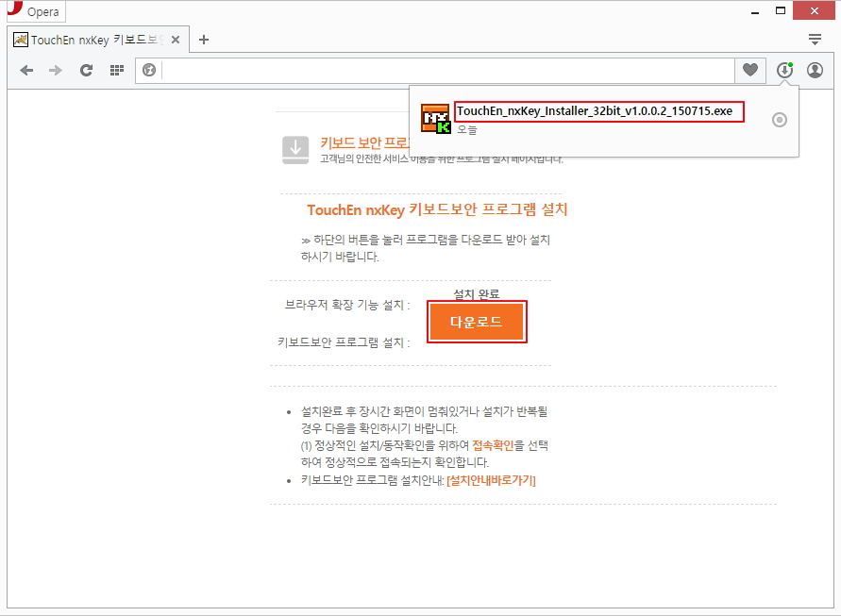Open the Speed Dial grid
The image size is (841, 616).
point(116,70)
